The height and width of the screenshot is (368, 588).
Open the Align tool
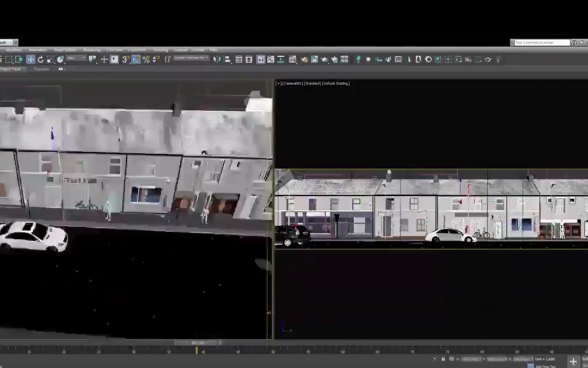(228, 59)
